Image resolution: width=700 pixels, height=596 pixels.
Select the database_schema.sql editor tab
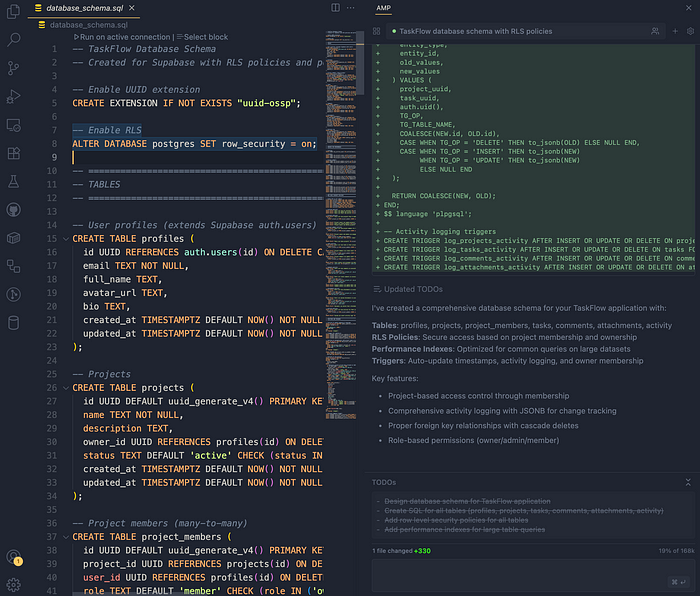point(84,8)
